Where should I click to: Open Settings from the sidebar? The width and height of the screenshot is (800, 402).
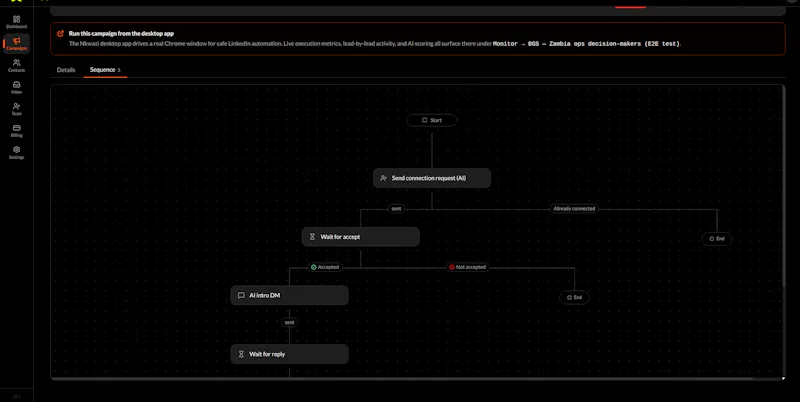16,153
